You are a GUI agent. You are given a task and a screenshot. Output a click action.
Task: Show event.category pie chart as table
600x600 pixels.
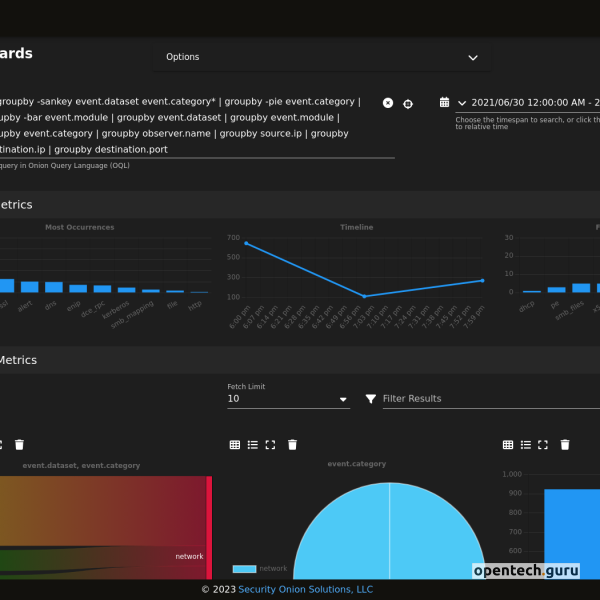click(234, 445)
